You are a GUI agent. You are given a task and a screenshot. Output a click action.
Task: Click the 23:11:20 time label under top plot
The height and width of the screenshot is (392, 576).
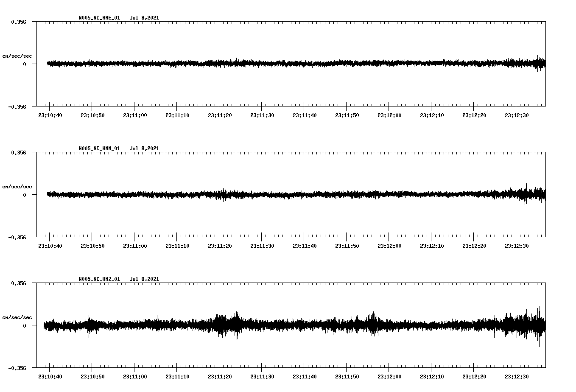coord(220,115)
